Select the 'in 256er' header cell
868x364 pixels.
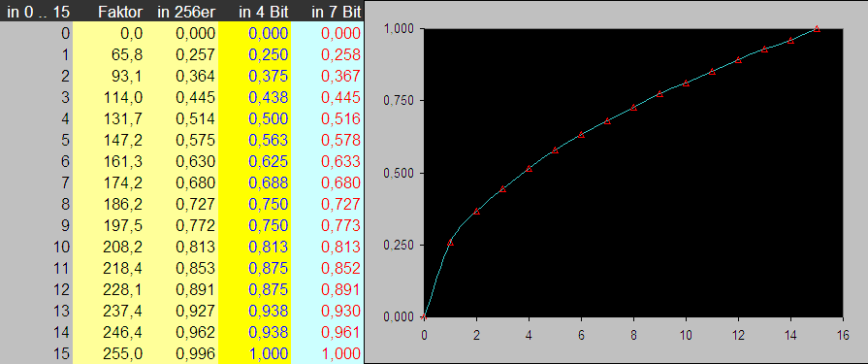point(182,12)
